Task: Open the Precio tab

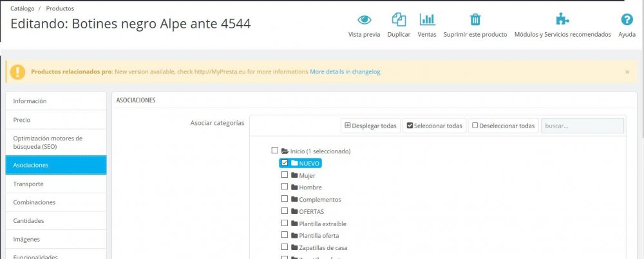Action: pyautogui.click(x=56, y=120)
